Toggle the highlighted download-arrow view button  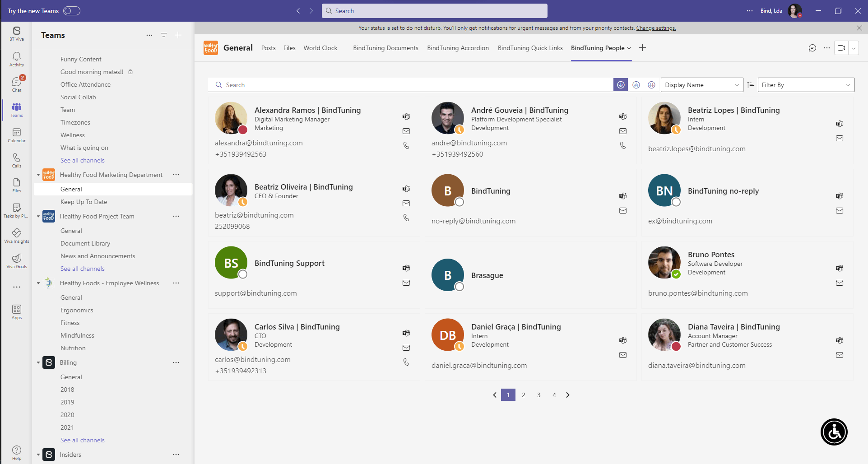tap(621, 85)
